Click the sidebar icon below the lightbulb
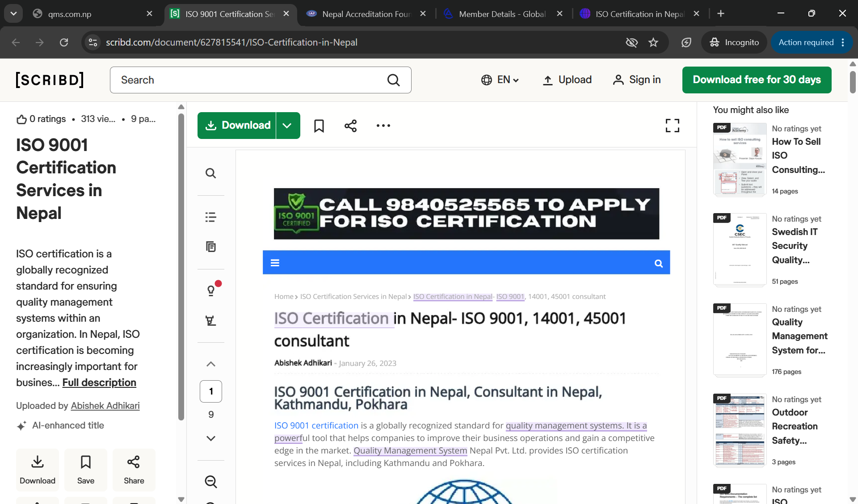The width and height of the screenshot is (858, 504). [x=210, y=320]
